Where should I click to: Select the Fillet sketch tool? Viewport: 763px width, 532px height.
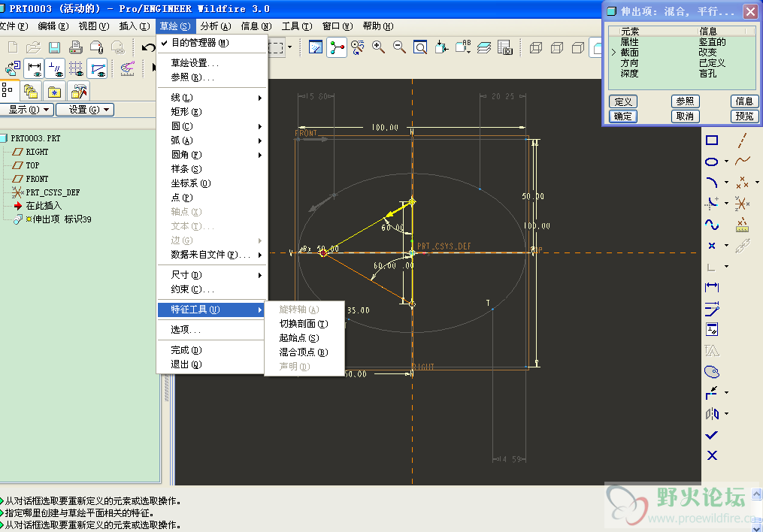712,204
